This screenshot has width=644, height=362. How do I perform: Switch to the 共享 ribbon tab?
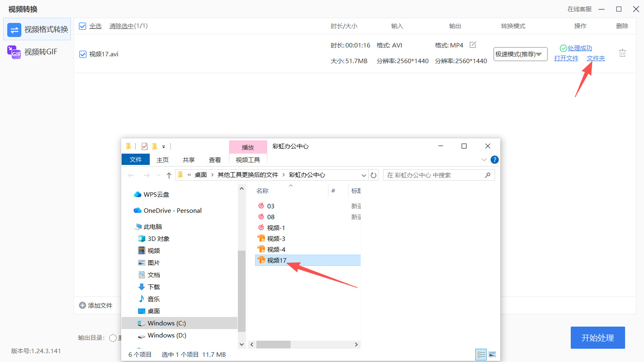189,160
